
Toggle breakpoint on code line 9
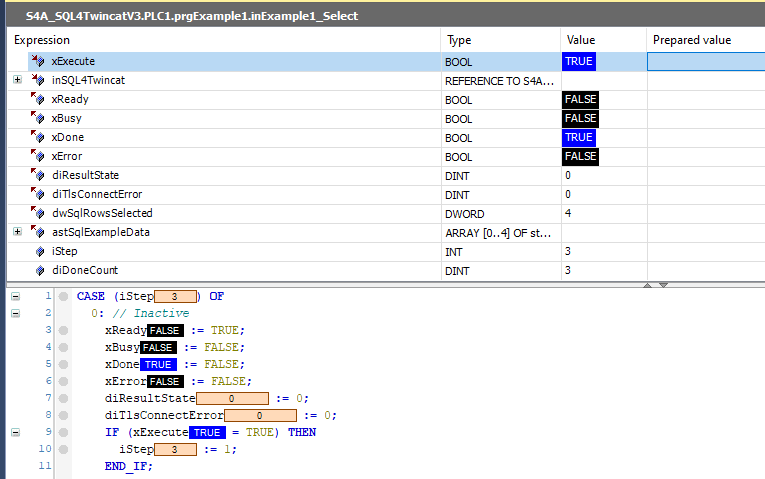coord(63,433)
